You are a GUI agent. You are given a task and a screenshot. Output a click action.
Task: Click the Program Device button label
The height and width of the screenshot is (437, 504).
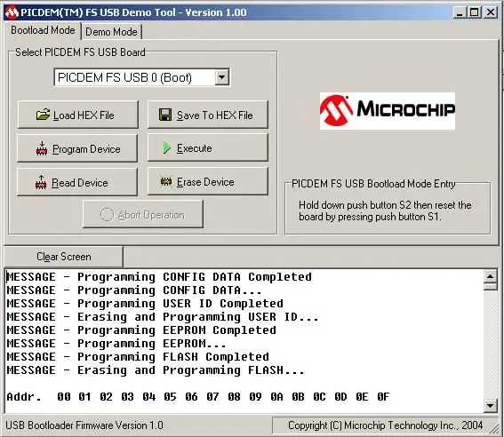point(86,149)
